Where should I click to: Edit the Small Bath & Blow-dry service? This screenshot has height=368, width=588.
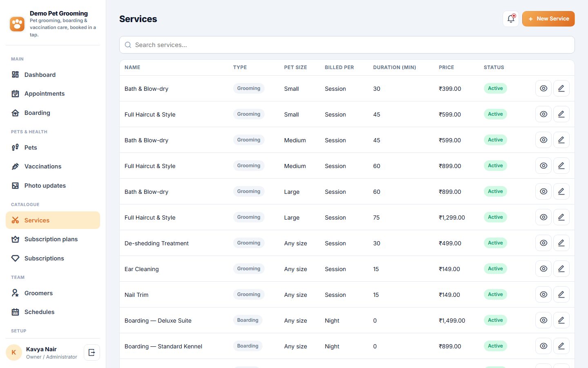(x=561, y=88)
